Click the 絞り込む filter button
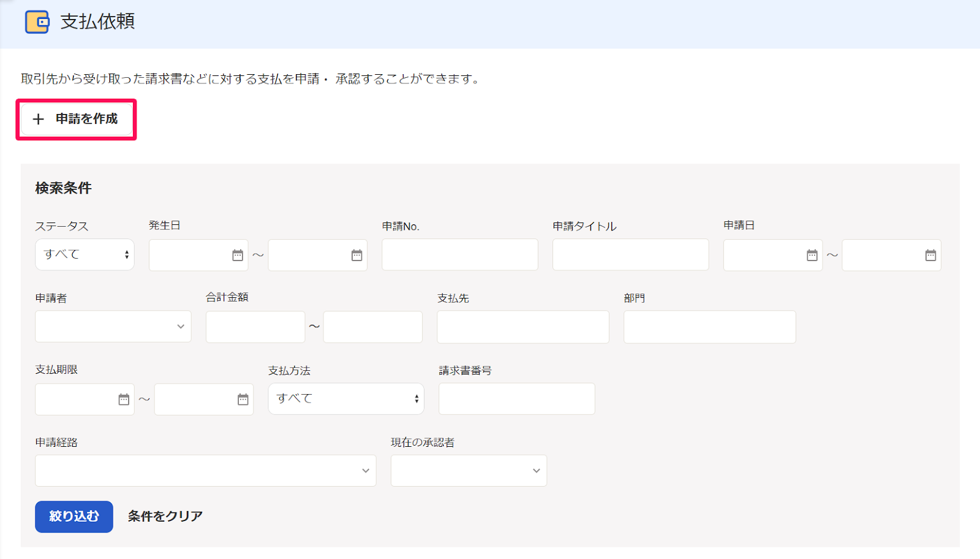The height and width of the screenshot is (559, 980). (x=74, y=517)
